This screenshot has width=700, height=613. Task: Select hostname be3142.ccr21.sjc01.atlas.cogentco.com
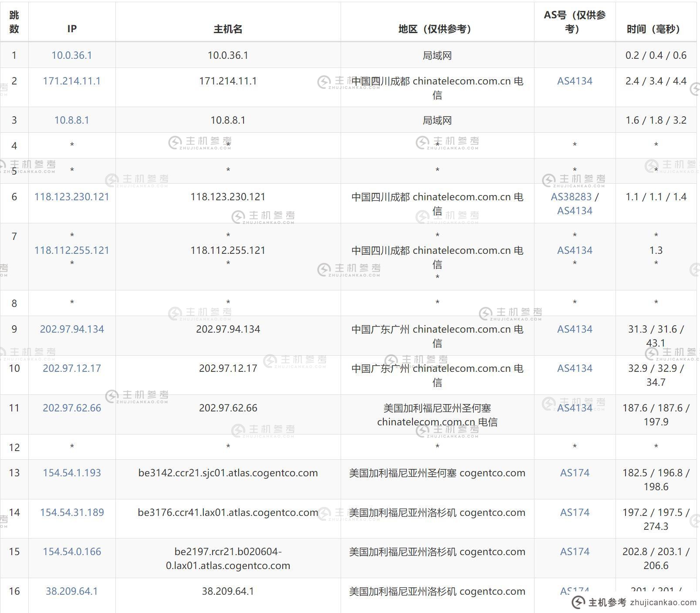228,473
